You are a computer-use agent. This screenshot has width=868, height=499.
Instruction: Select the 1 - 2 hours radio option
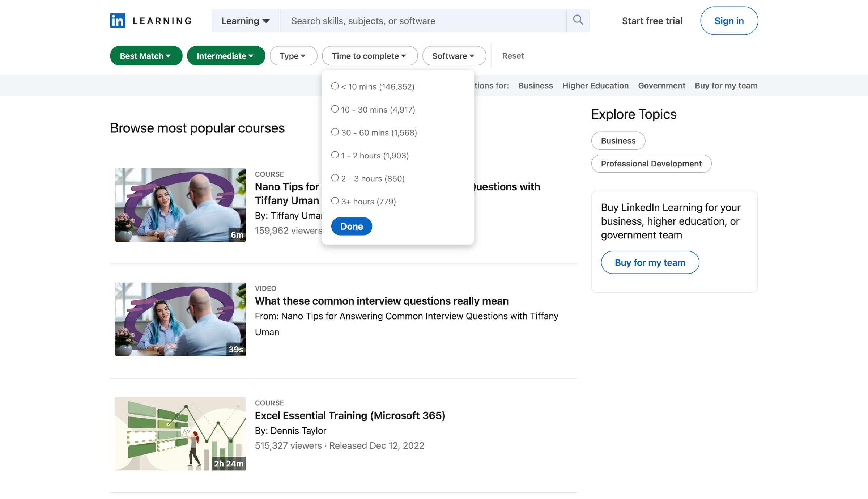[335, 155]
